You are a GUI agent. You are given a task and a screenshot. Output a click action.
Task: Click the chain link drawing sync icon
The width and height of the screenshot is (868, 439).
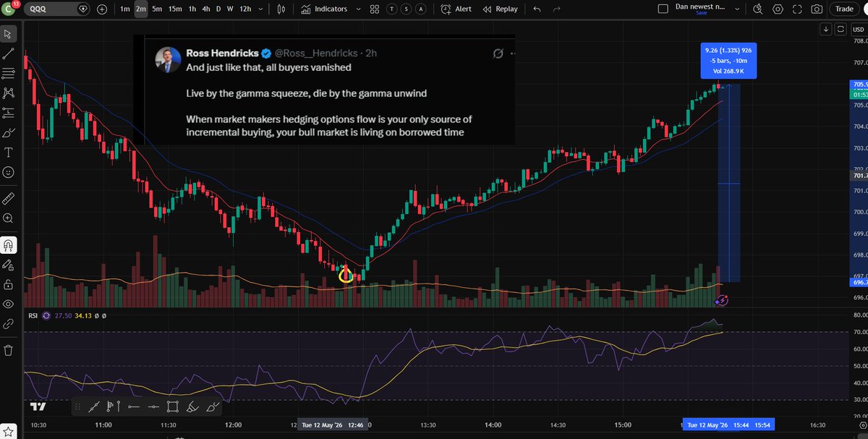pyautogui.click(x=8, y=325)
